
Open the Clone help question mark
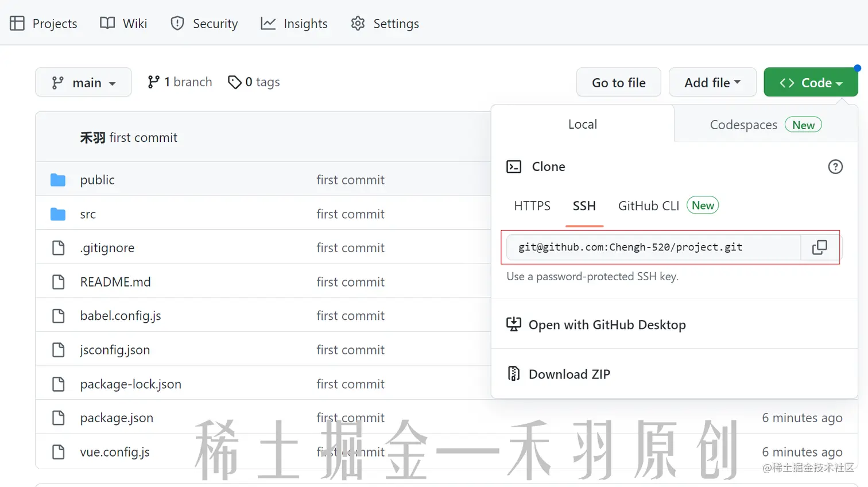pyautogui.click(x=835, y=167)
